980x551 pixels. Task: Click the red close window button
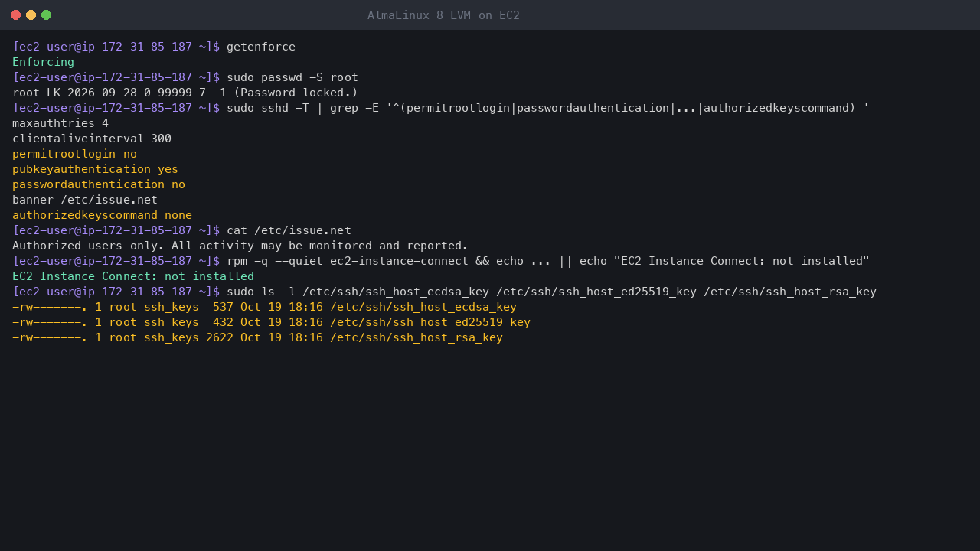click(x=15, y=15)
